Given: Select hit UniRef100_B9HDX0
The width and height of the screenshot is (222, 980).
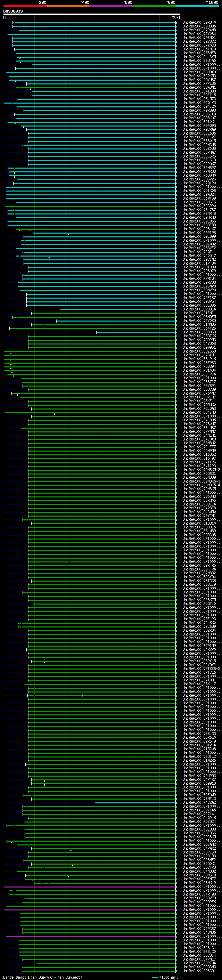Looking at the screenshot, I should click(x=199, y=72).
